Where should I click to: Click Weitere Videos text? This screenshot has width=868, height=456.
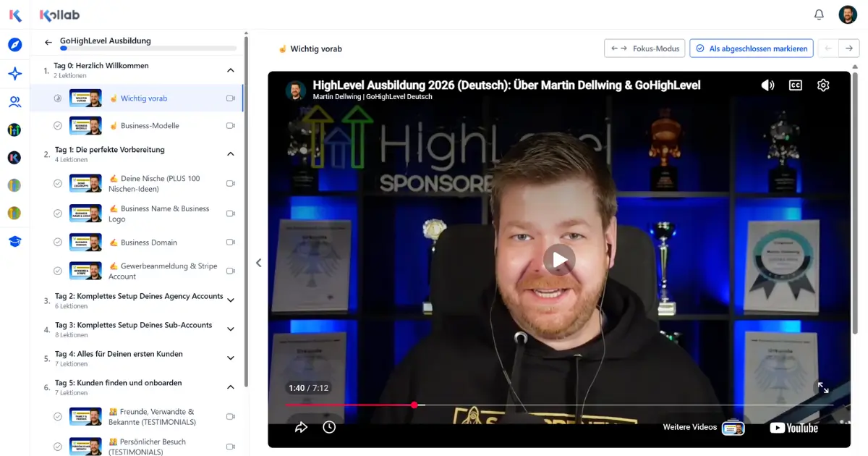[690, 427]
